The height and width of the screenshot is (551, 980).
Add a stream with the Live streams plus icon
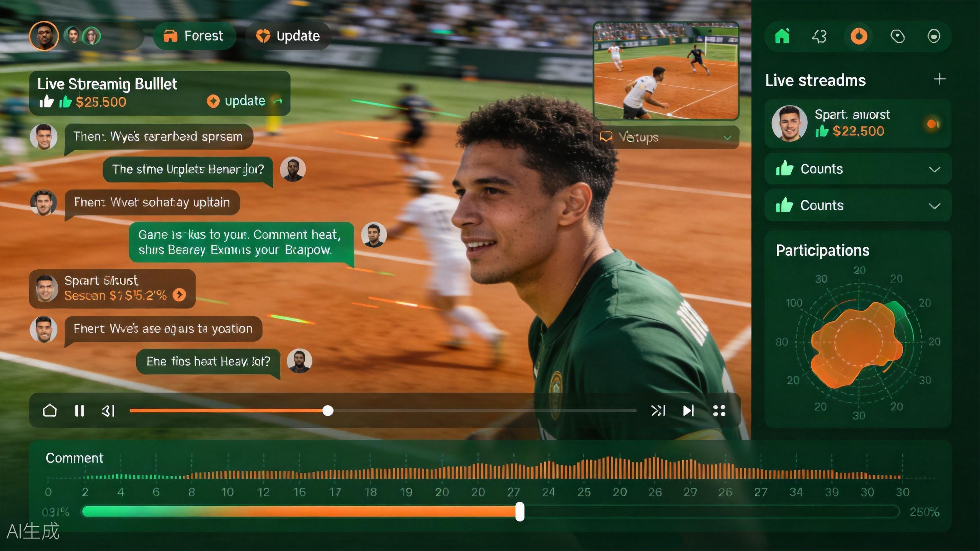pos(939,79)
